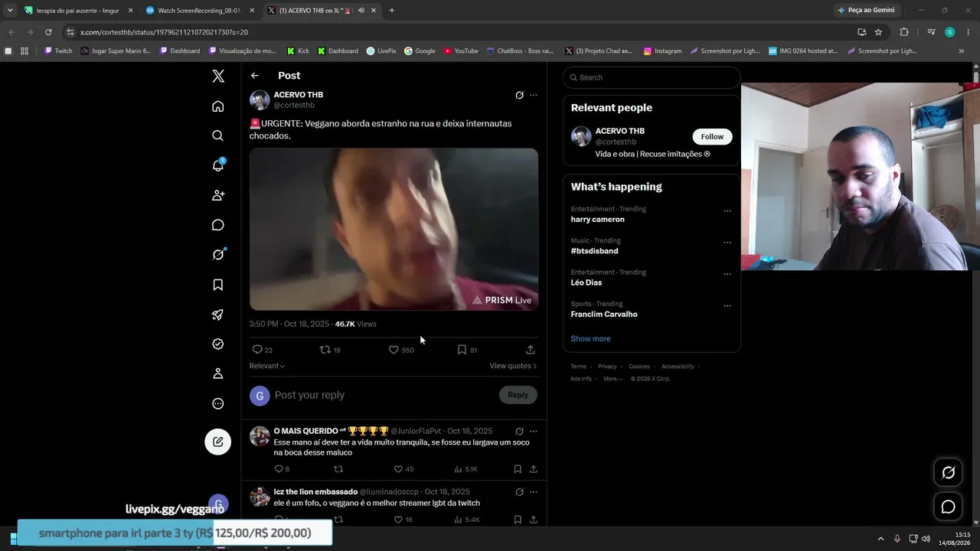
Task: Open the Profile icon in X sidebar
Action: coord(218,373)
